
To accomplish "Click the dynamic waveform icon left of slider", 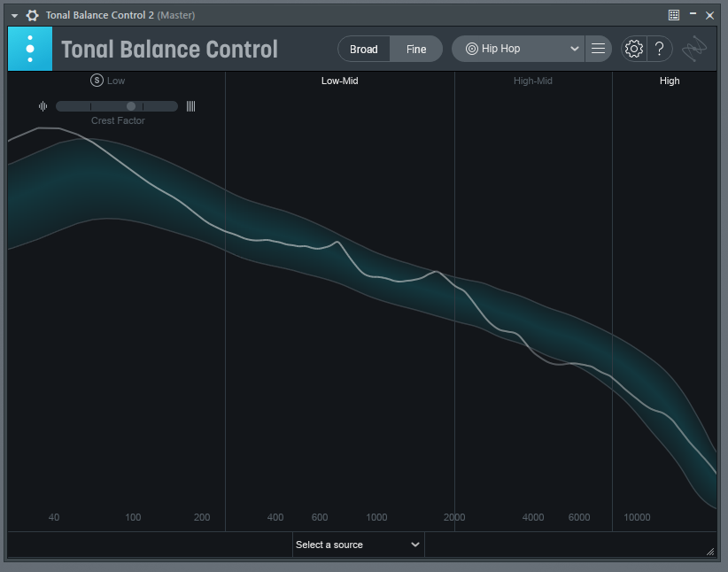I will [x=43, y=106].
